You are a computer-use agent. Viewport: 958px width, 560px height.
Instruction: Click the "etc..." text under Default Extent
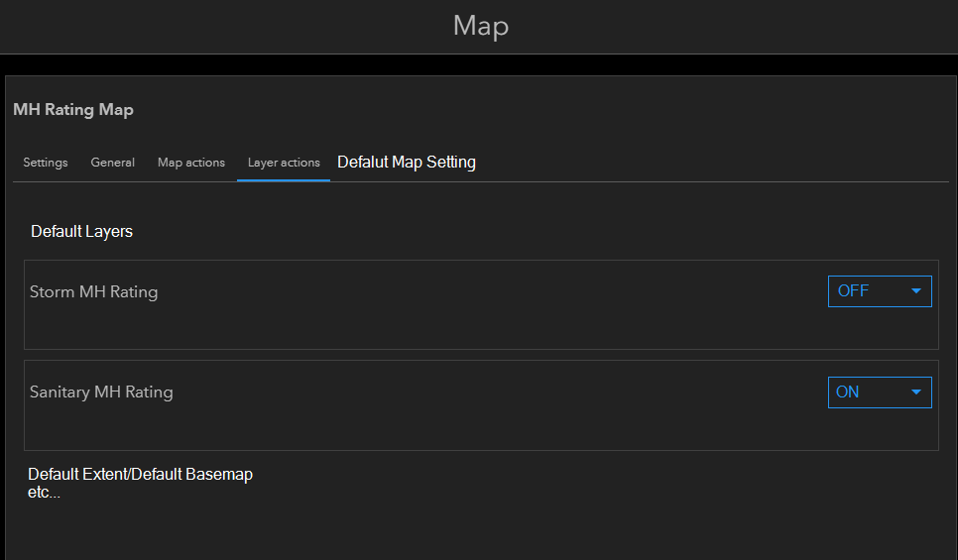tap(45, 493)
